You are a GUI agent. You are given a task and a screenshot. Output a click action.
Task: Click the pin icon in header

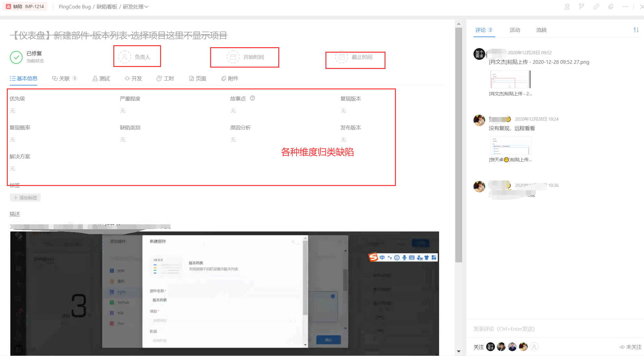pos(567,7)
